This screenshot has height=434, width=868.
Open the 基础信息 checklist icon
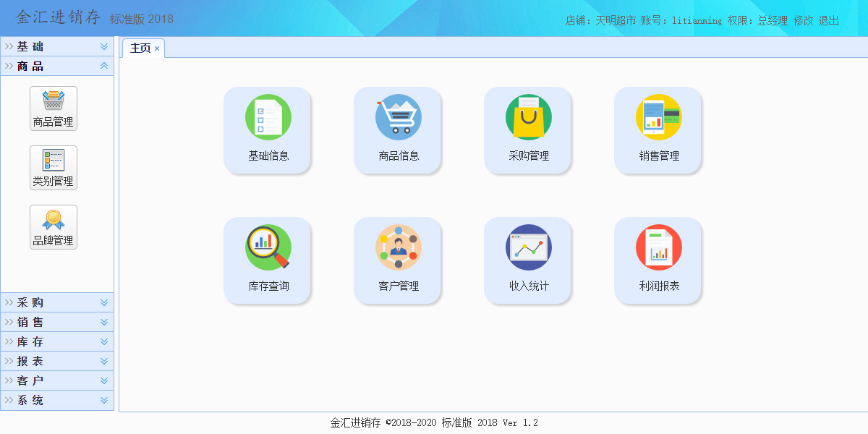pos(268,117)
